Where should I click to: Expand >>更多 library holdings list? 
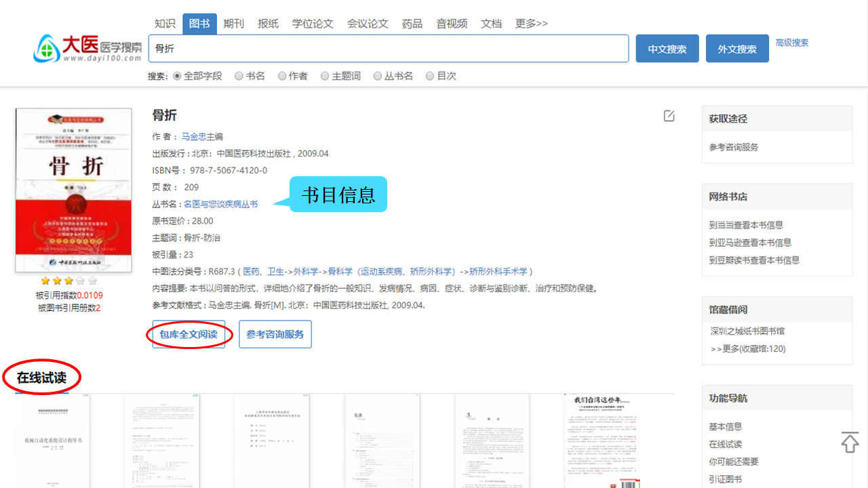[748, 349]
